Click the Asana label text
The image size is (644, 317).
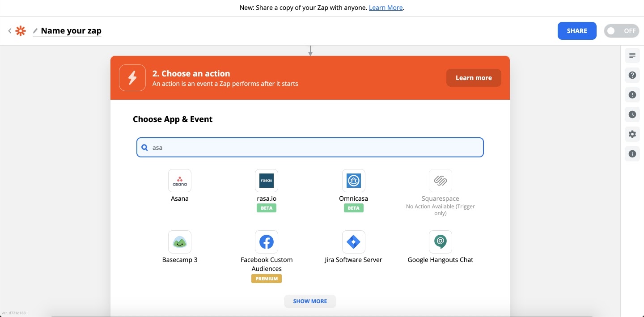click(180, 199)
